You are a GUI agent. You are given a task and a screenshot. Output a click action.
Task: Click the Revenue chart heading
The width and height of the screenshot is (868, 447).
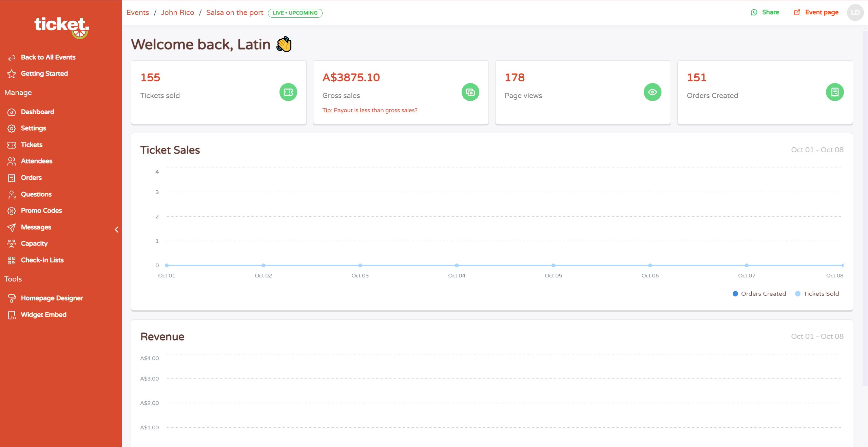[162, 336]
